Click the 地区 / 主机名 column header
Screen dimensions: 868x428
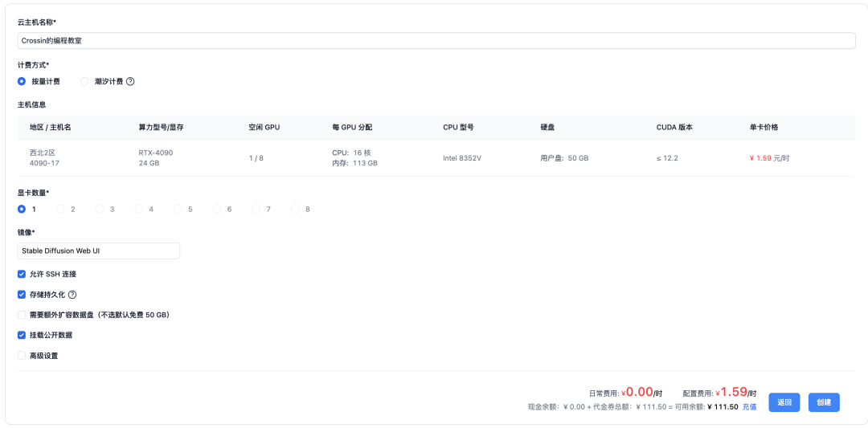click(51, 127)
